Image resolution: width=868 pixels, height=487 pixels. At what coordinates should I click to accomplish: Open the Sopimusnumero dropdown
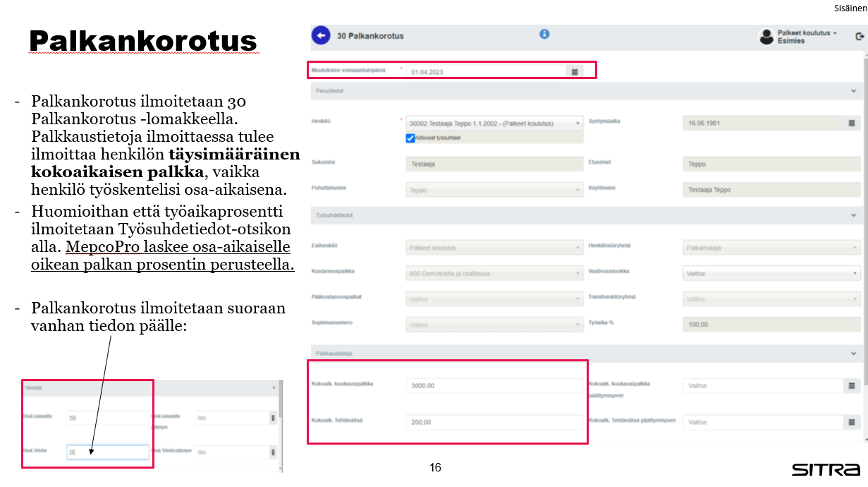(576, 324)
